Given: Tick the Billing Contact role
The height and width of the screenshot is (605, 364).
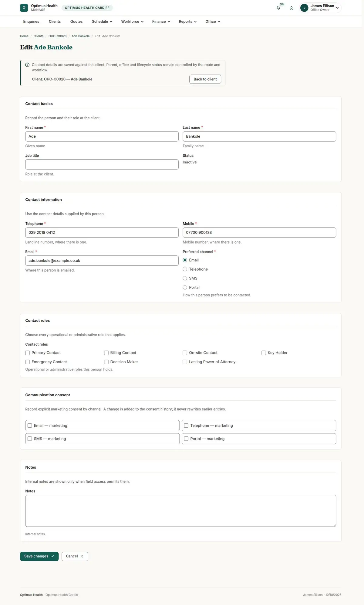Looking at the screenshot, I should pos(106,353).
